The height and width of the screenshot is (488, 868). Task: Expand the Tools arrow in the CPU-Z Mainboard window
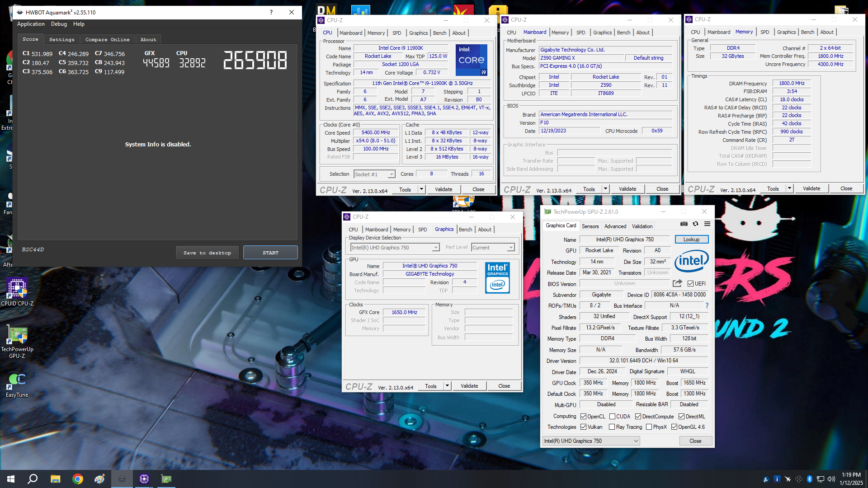(605, 189)
